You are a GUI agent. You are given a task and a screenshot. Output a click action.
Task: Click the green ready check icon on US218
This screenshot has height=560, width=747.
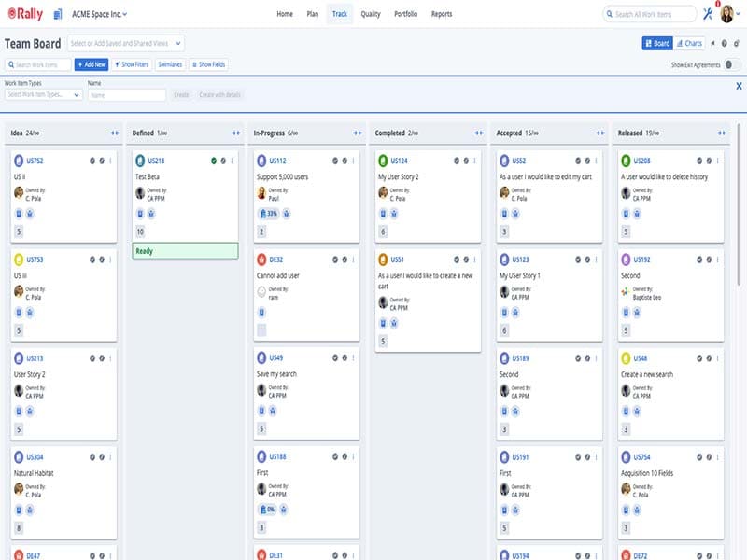(x=213, y=160)
